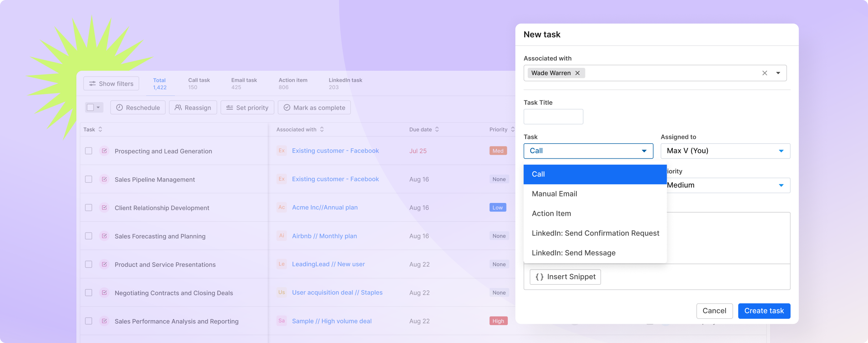
Task: Click the Sales Pipeline Management task icon
Action: click(104, 179)
